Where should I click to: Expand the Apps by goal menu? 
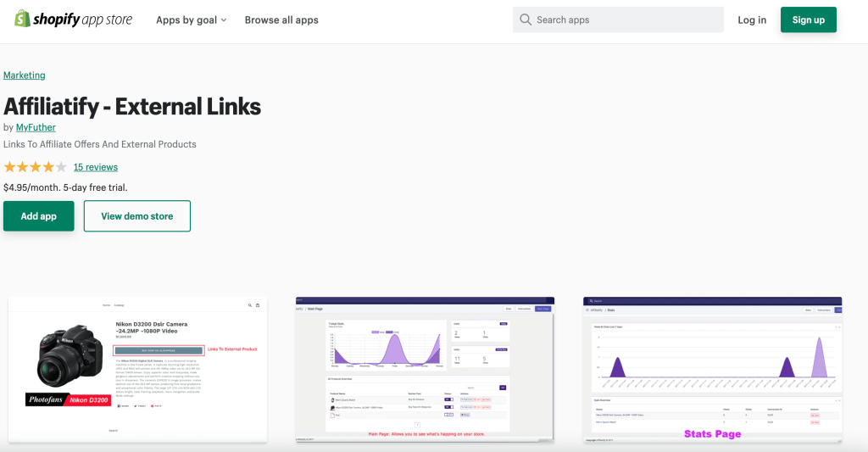(192, 20)
